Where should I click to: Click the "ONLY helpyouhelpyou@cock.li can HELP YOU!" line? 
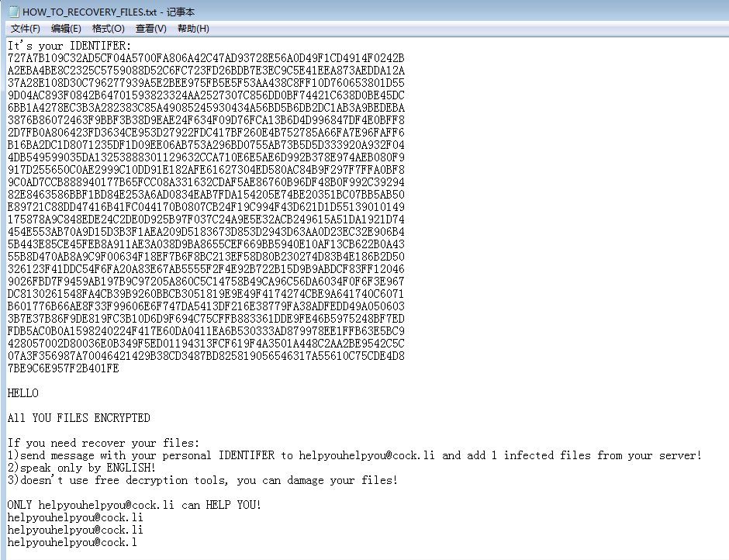point(134,505)
